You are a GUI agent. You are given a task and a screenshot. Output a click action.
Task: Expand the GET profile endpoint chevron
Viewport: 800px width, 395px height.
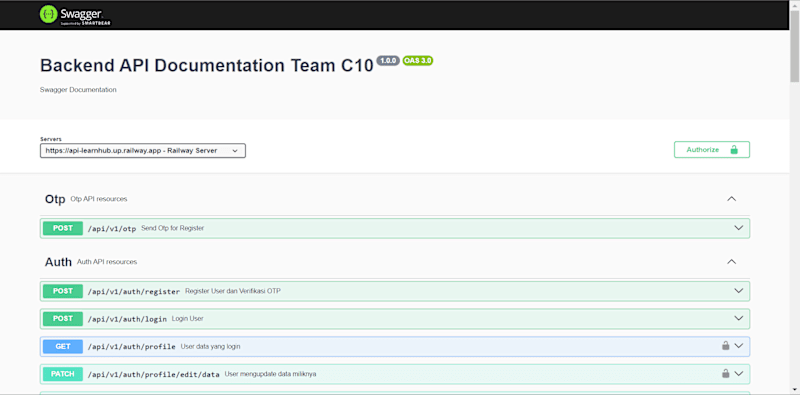pyautogui.click(x=738, y=346)
